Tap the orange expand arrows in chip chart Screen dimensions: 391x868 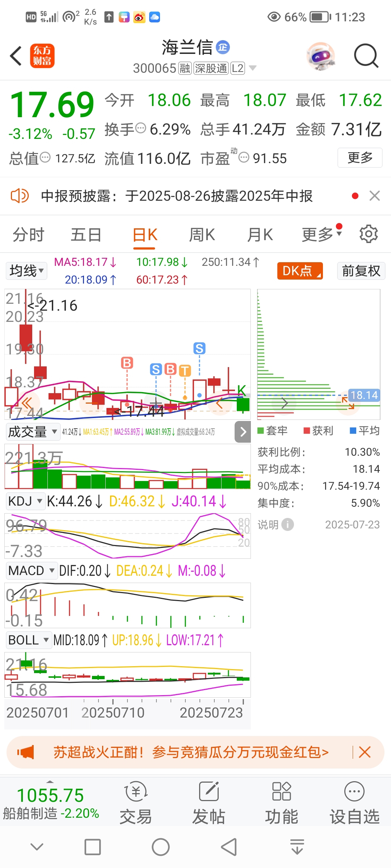pyautogui.click(x=348, y=403)
